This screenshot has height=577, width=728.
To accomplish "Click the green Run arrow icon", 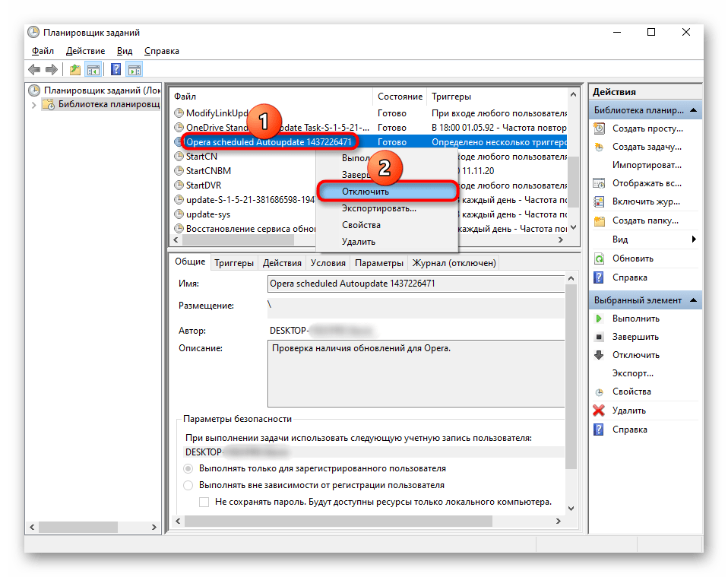I will tap(599, 319).
